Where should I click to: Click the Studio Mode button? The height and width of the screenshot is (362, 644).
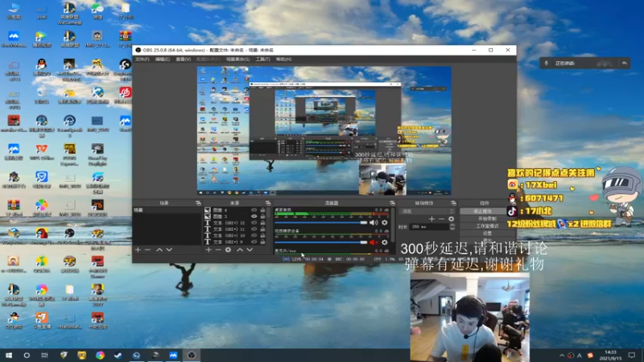(487, 226)
